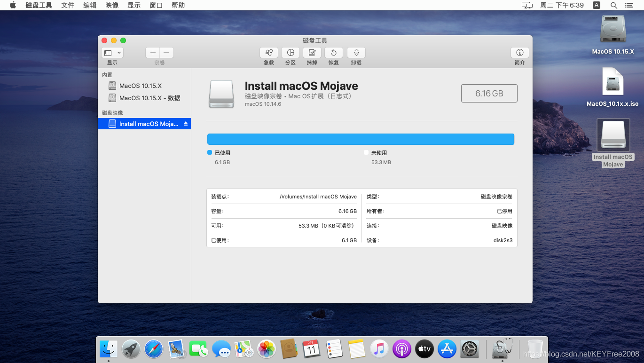Open Notification Center list icon
Viewport: 644px width, 363px height.
point(629,5)
